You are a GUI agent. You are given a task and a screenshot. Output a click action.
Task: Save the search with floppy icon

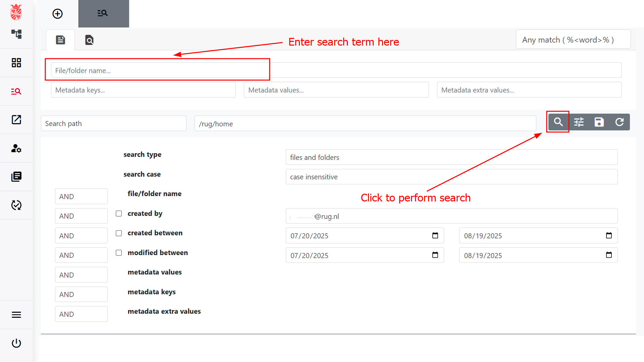[599, 122]
